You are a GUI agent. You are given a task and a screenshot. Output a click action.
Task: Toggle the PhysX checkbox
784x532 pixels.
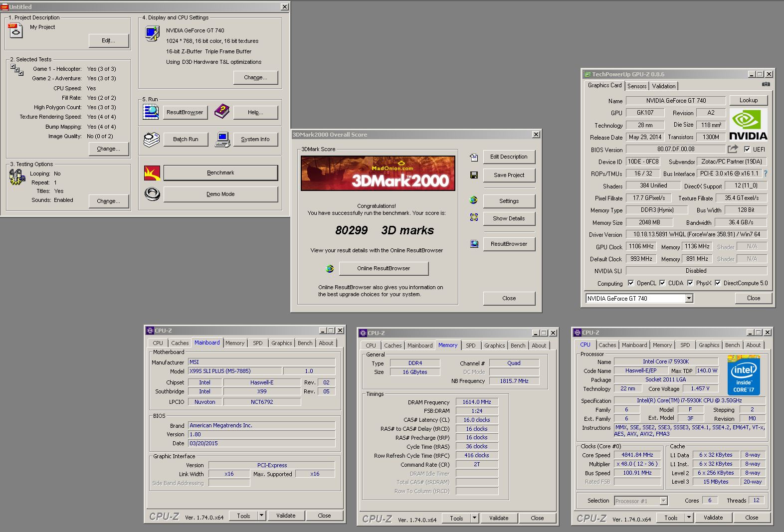[x=690, y=283]
